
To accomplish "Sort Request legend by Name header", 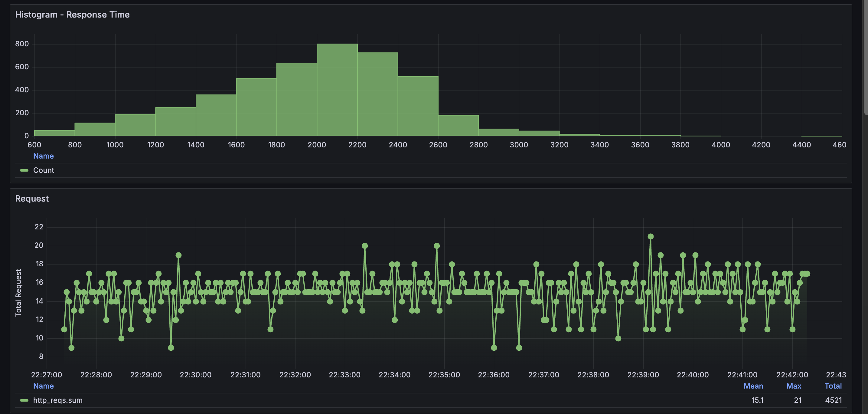I will tap(44, 386).
